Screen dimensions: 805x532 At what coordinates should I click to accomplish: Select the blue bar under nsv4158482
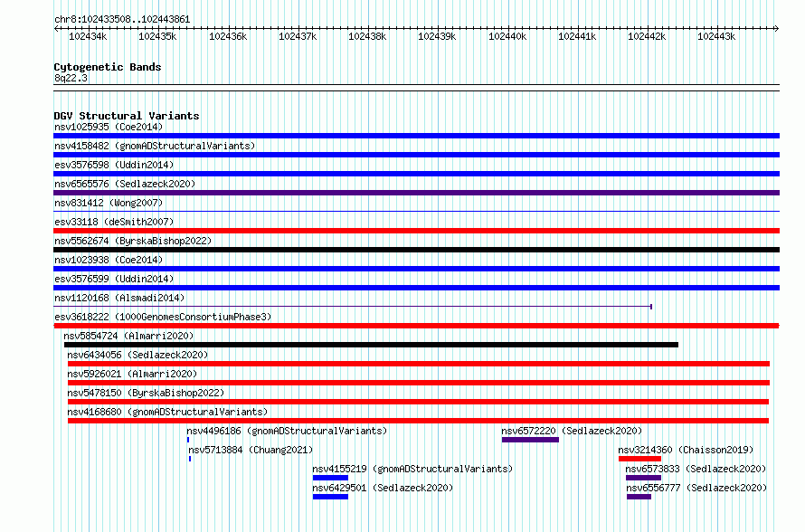(416, 155)
